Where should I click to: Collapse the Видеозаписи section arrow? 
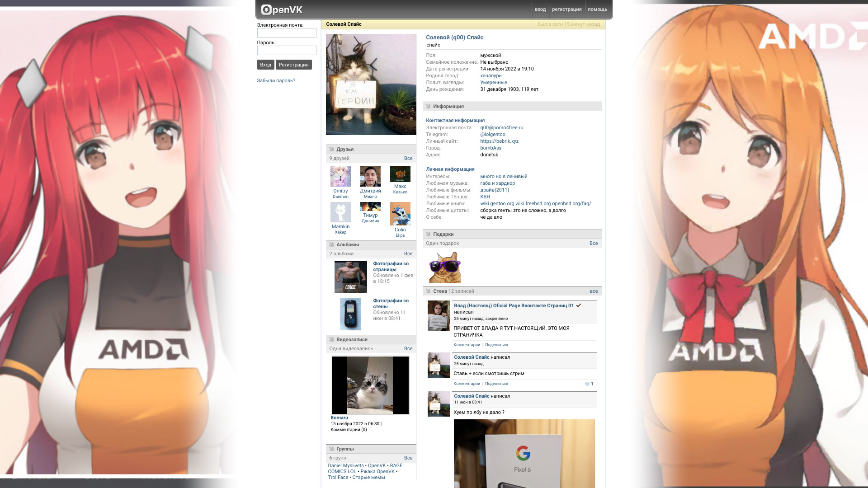(331, 339)
